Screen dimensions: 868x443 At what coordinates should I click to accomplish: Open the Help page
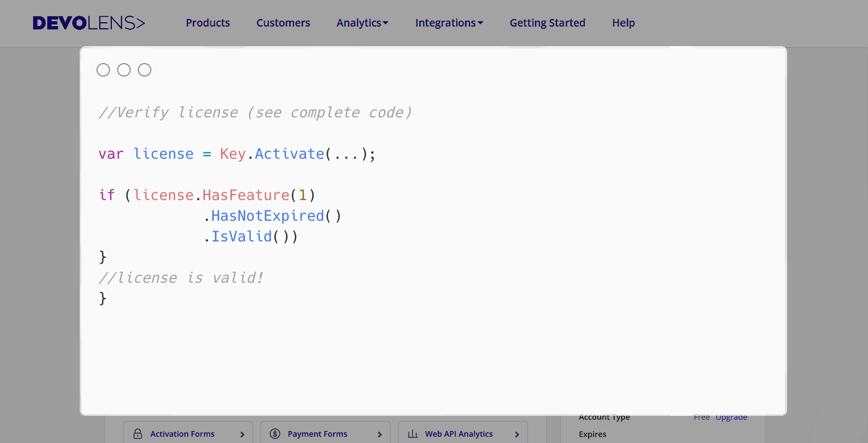point(623,23)
